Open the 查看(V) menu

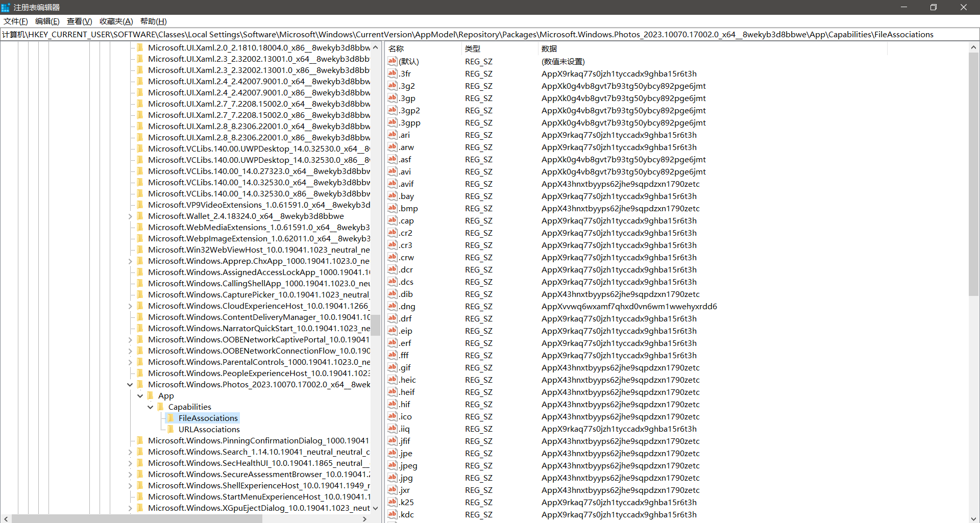point(79,21)
